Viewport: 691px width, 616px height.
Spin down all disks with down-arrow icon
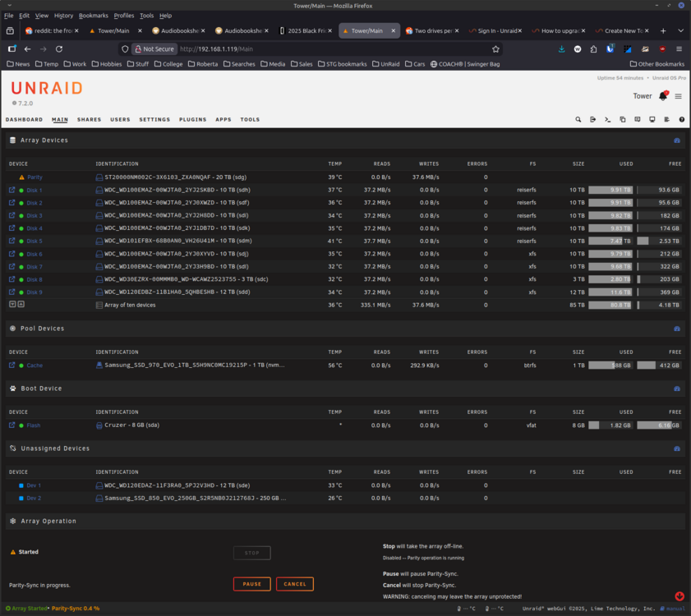pos(12,304)
